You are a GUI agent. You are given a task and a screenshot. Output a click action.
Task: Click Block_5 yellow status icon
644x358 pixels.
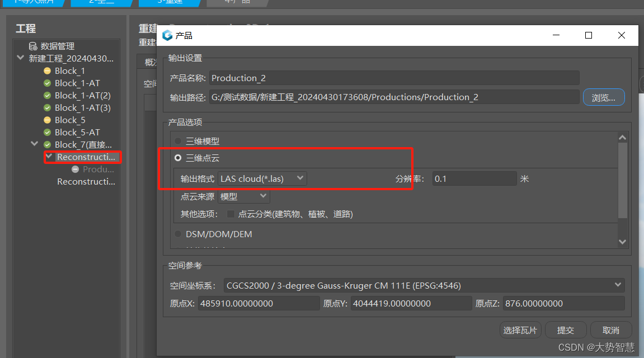(47, 120)
